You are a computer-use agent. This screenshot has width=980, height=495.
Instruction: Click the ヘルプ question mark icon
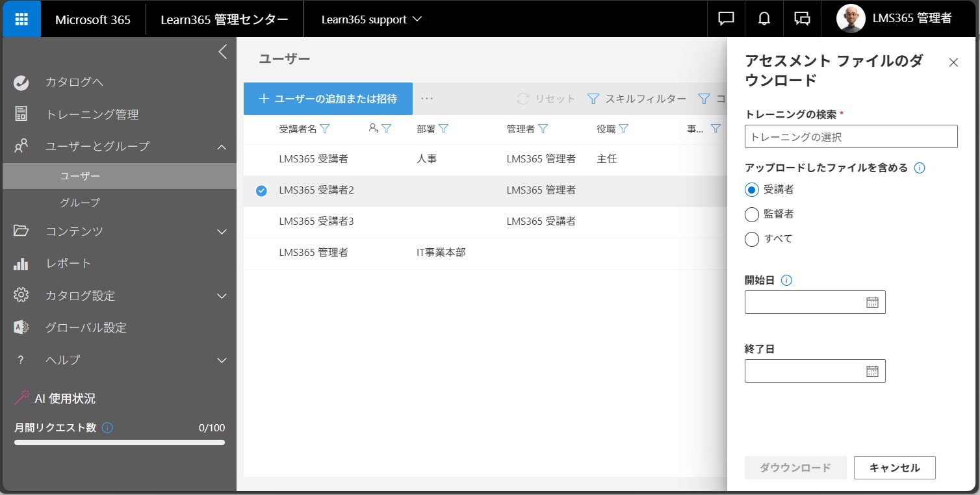(21, 359)
